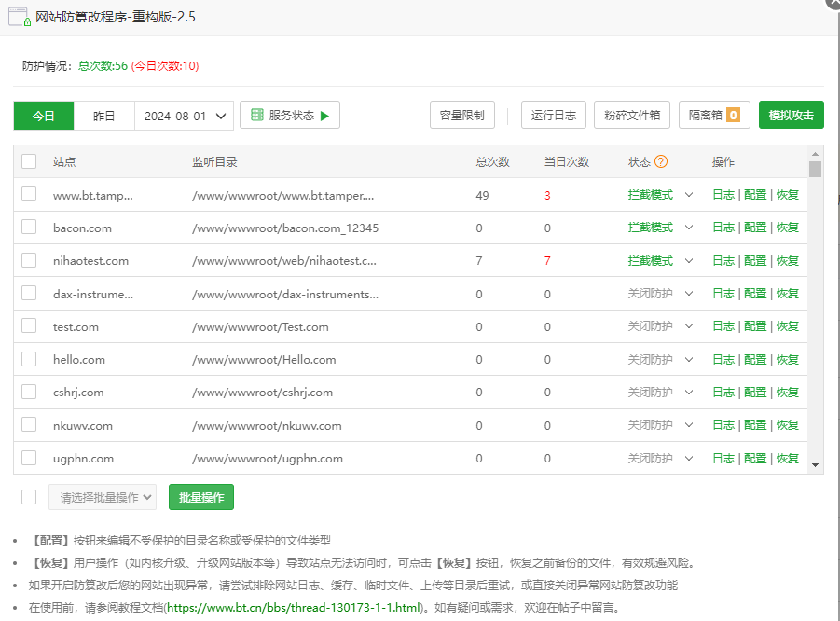Screen dimensions: 840x621
Task: Open 配置 config for hello.com row
Action: point(755,360)
